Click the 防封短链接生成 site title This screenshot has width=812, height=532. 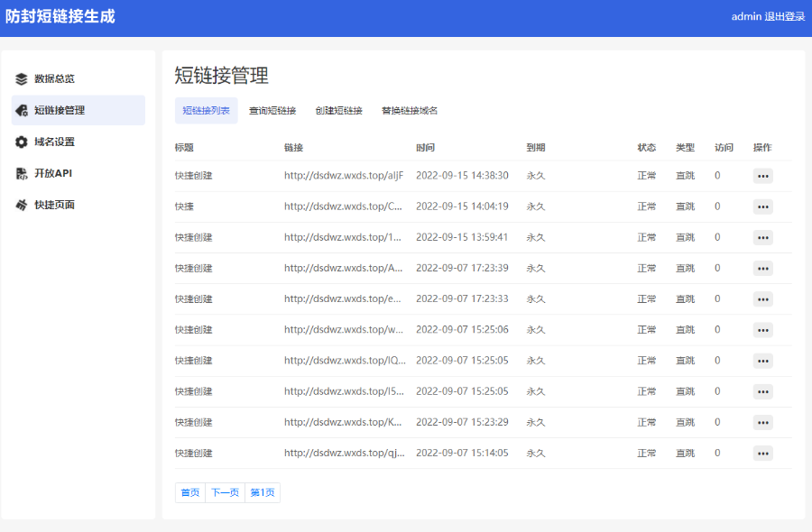[x=60, y=16]
